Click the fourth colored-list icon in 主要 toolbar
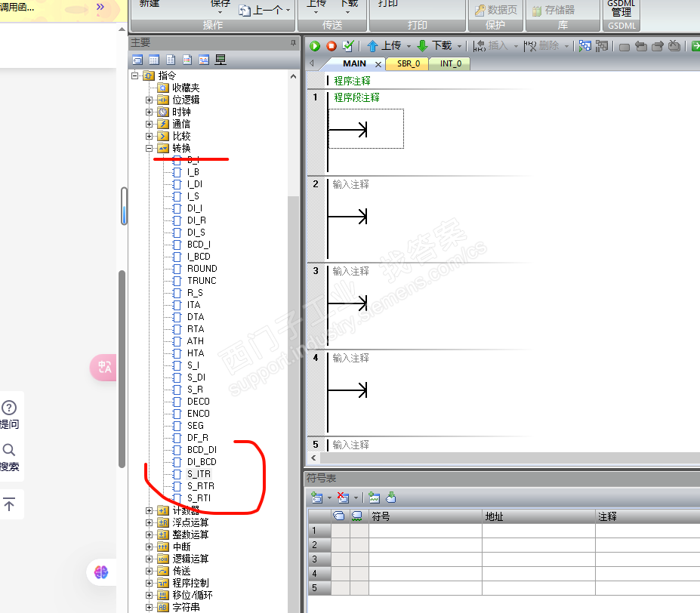Image resolution: width=700 pixels, height=613 pixels. [187, 60]
